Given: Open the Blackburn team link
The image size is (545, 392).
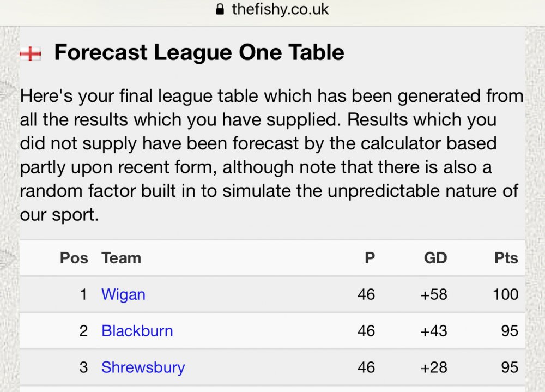Looking at the screenshot, I should 137,331.
